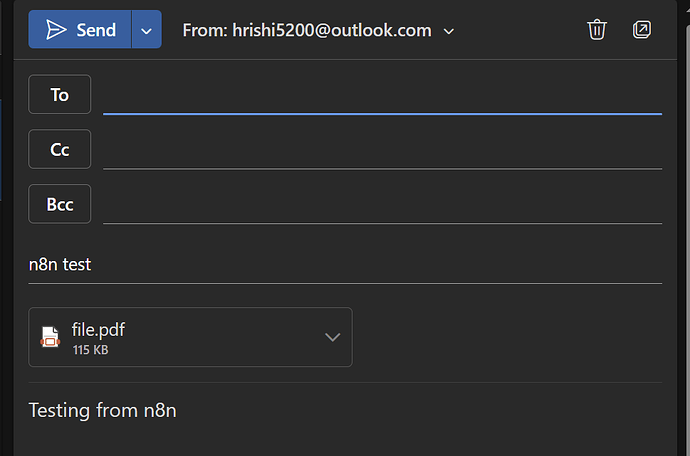Open the To recipient picker button
690x456 pixels.
click(60, 94)
